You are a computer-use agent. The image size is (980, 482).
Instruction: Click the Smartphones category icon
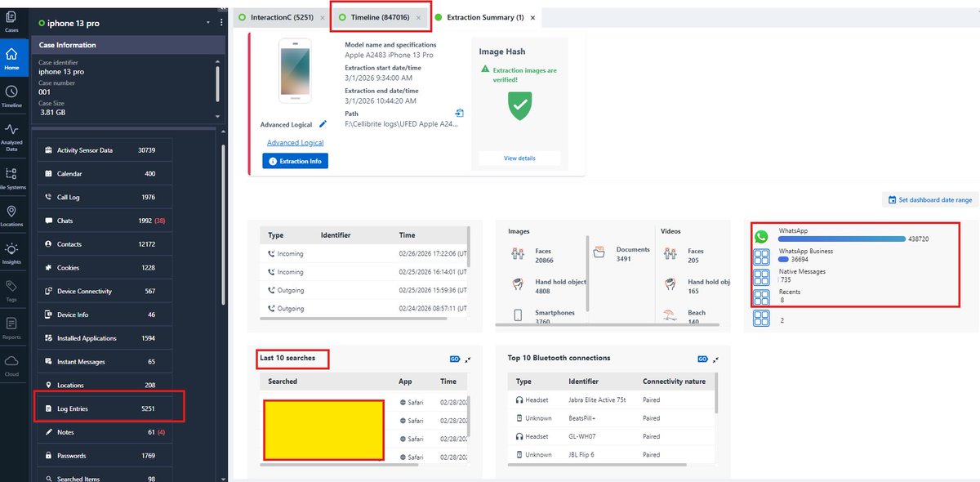point(518,315)
